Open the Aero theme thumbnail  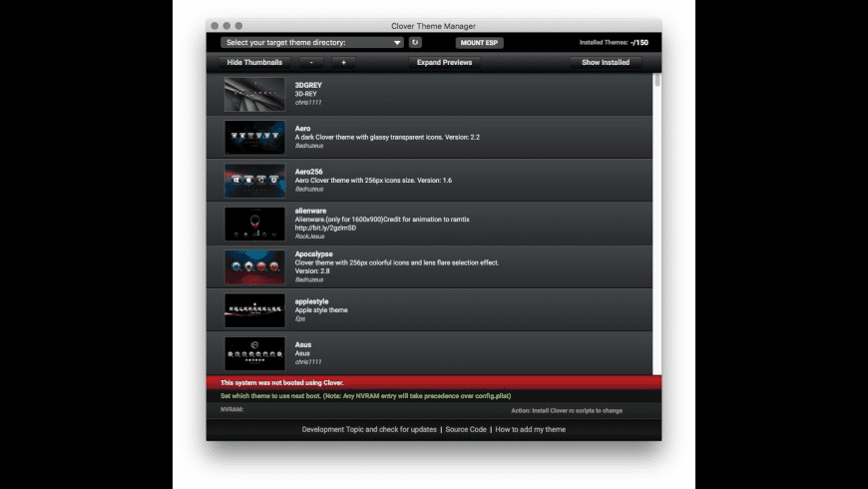click(254, 138)
